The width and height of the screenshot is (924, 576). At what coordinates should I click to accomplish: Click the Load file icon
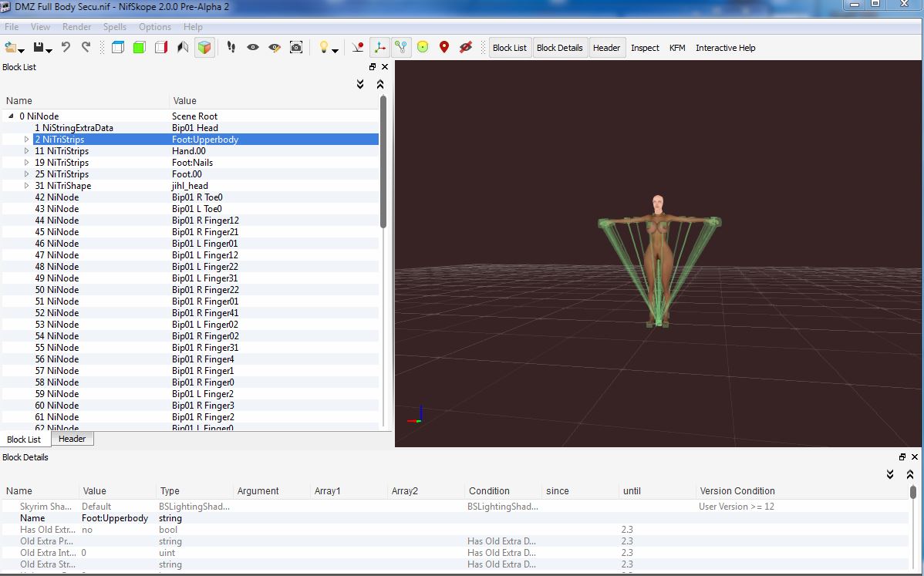11,48
